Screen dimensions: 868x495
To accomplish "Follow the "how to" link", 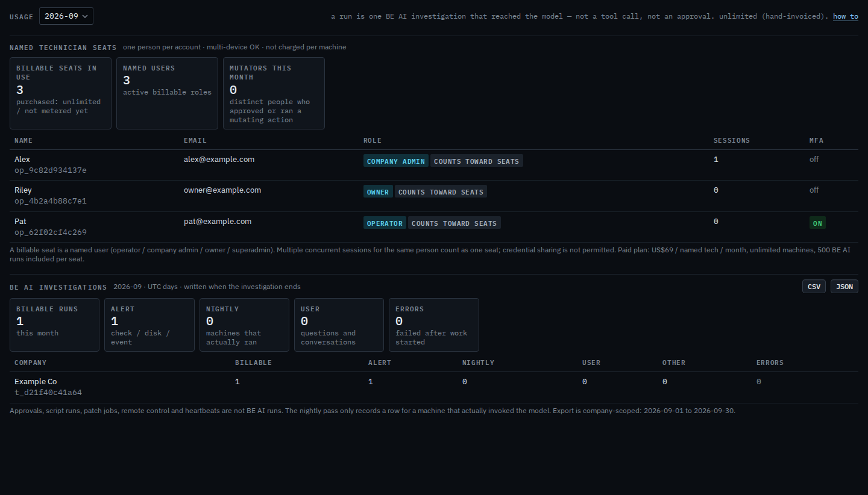I will (846, 16).
